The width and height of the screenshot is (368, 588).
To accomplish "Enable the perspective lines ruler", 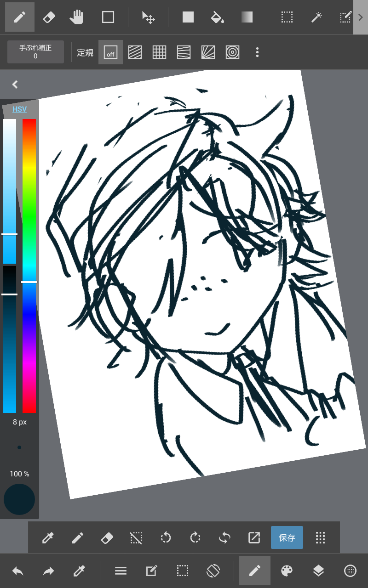I will coord(184,52).
